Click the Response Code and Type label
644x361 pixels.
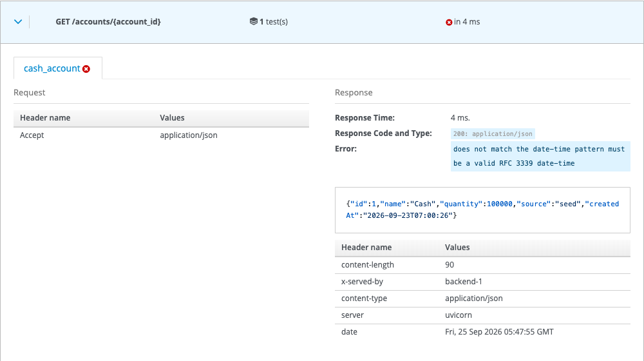383,133
